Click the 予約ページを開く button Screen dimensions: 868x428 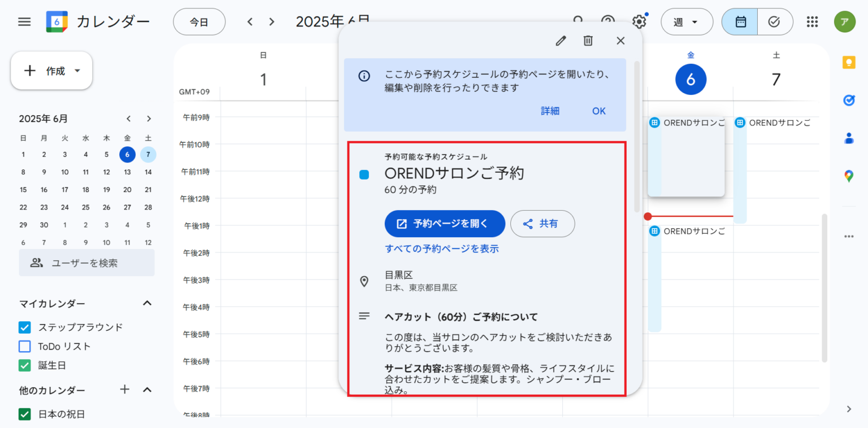(445, 224)
